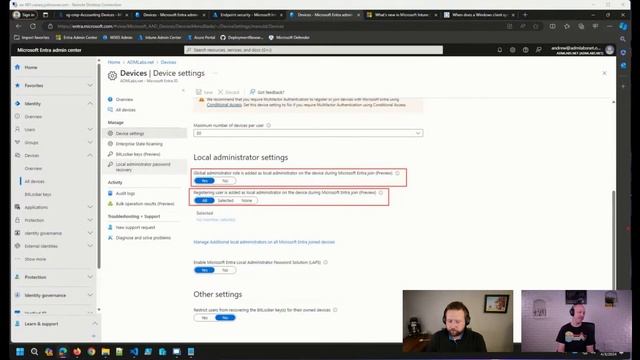This screenshot has width=640, height=360.
Task: Open Intune Admin Center bookmark
Action: coord(160,37)
